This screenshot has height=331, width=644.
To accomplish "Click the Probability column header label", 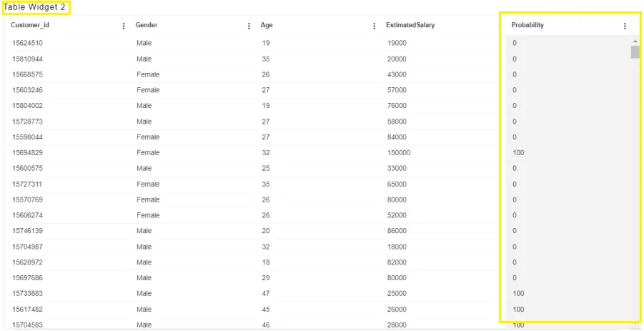I will (527, 25).
